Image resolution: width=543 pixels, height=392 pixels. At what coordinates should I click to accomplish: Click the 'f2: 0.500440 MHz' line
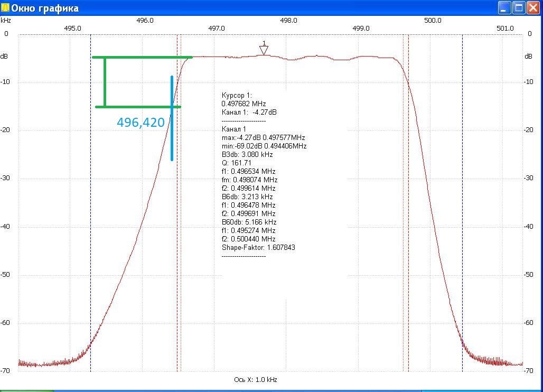(248, 239)
